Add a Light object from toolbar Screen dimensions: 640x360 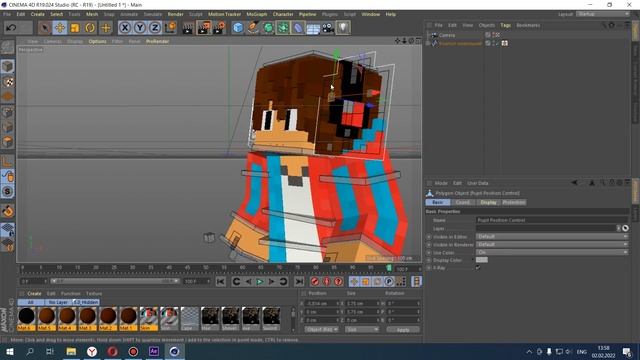point(343,28)
